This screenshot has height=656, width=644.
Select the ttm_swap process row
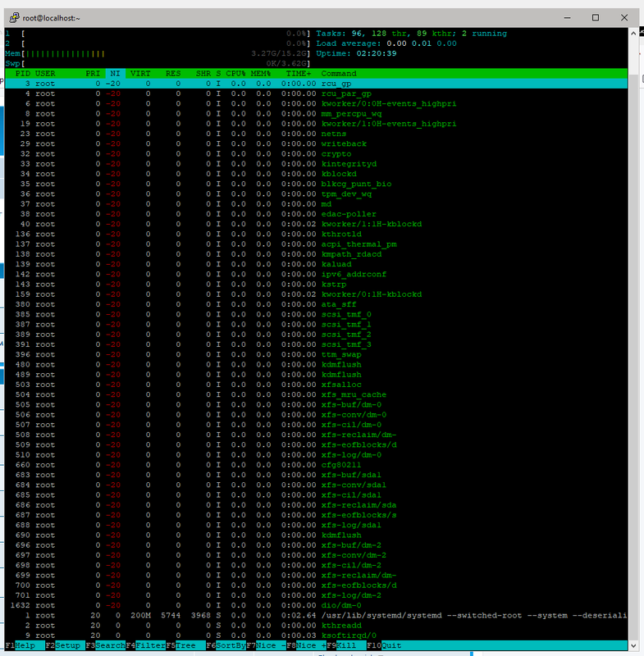(x=316, y=355)
